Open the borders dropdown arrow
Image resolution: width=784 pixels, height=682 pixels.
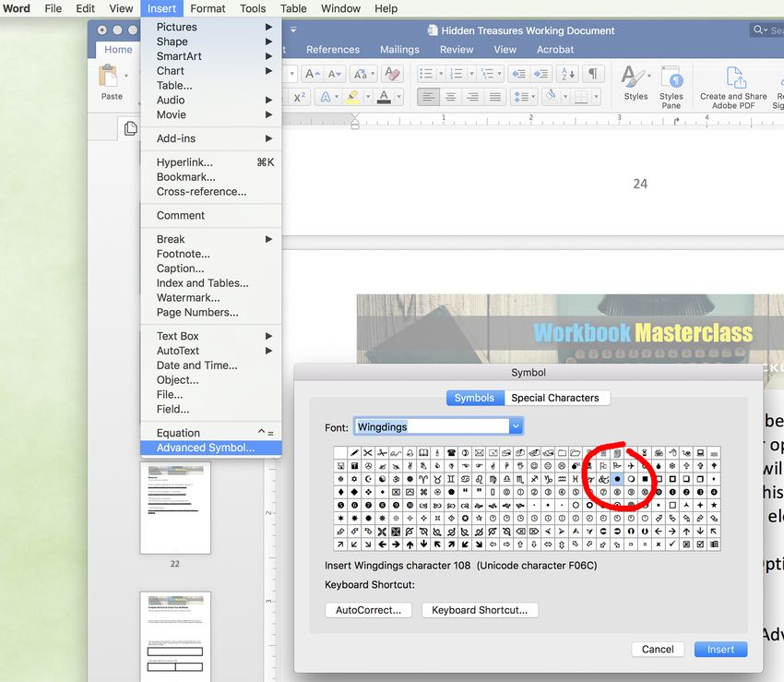point(596,97)
